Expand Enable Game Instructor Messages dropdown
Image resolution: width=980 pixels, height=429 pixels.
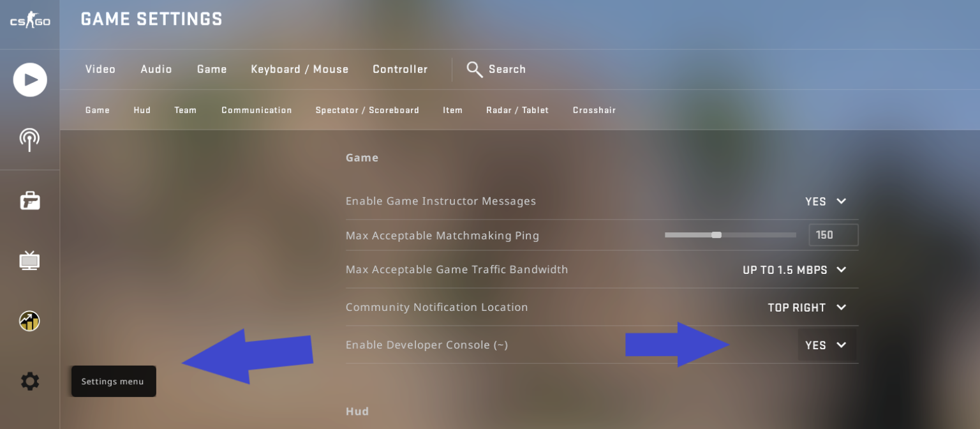pos(826,201)
